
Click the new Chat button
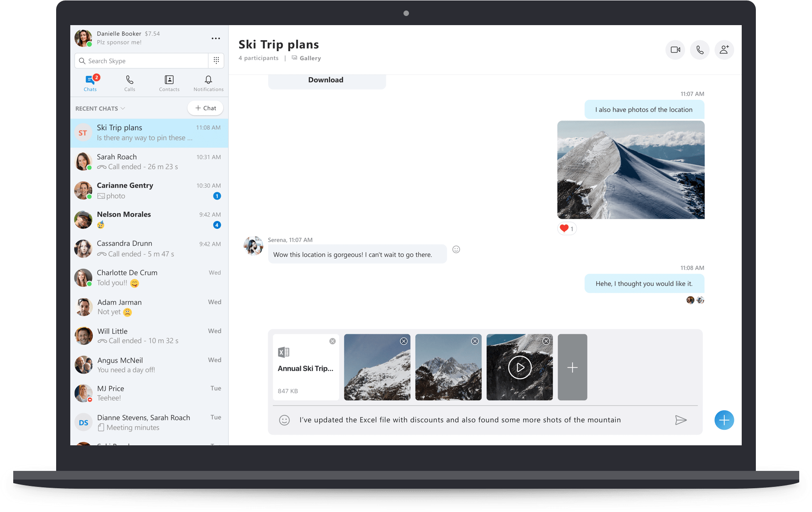(x=205, y=108)
